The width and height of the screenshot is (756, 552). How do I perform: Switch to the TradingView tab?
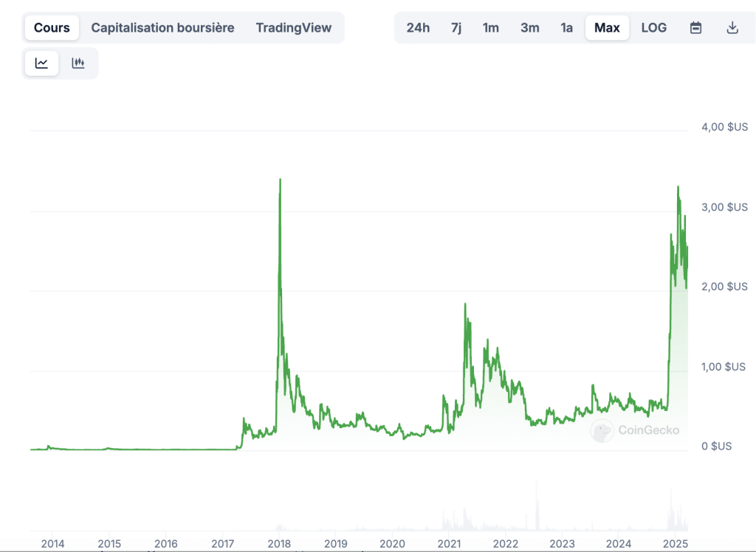click(294, 27)
